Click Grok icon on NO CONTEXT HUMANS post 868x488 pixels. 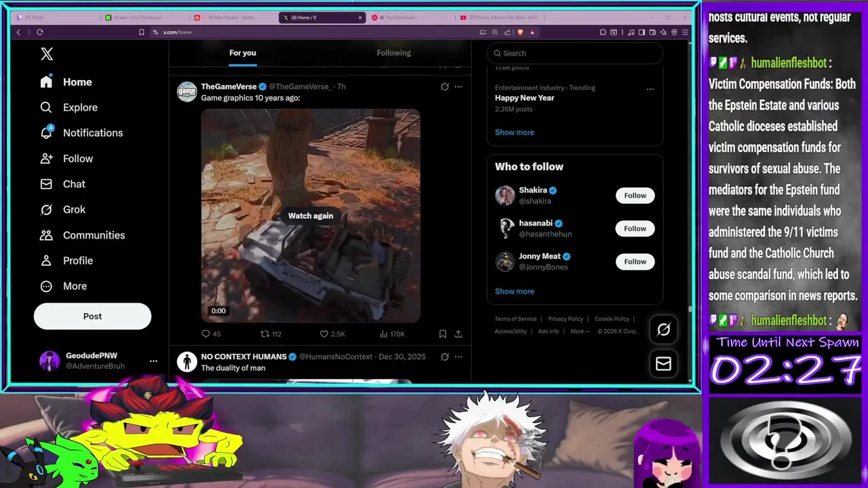(x=445, y=357)
